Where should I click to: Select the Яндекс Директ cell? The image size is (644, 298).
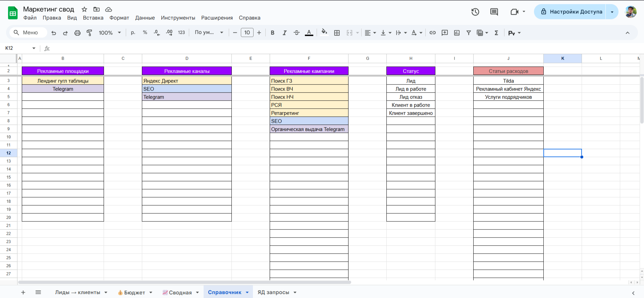click(187, 81)
